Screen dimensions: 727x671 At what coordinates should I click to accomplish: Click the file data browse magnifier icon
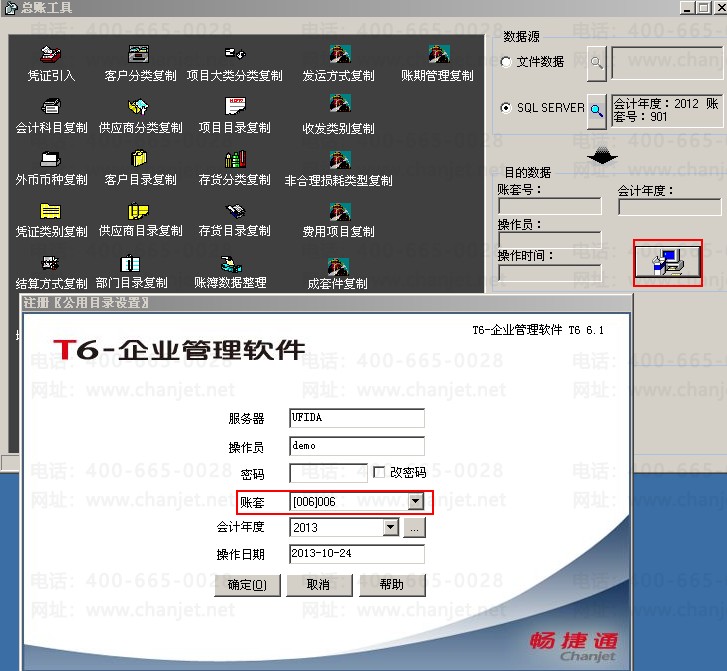pyautogui.click(x=597, y=64)
